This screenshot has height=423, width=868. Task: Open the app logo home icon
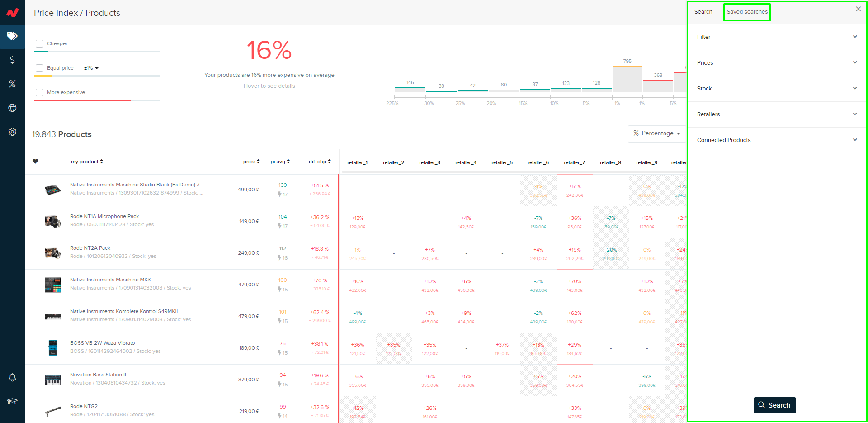(x=12, y=12)
